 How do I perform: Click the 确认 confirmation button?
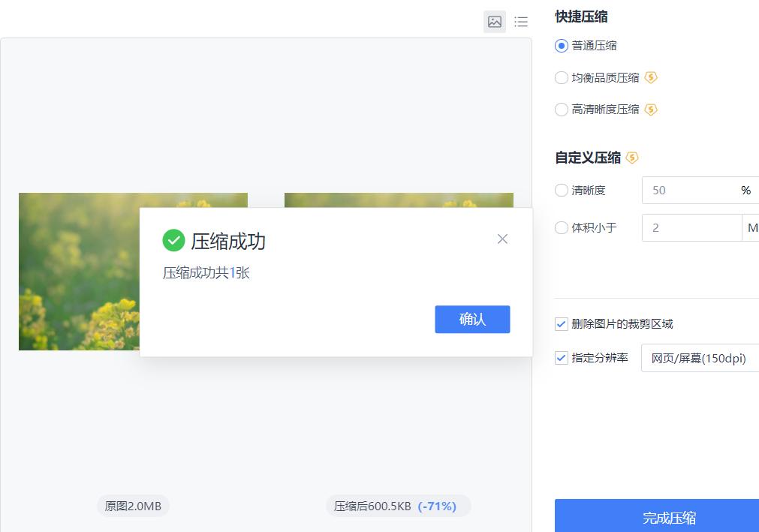472,319
